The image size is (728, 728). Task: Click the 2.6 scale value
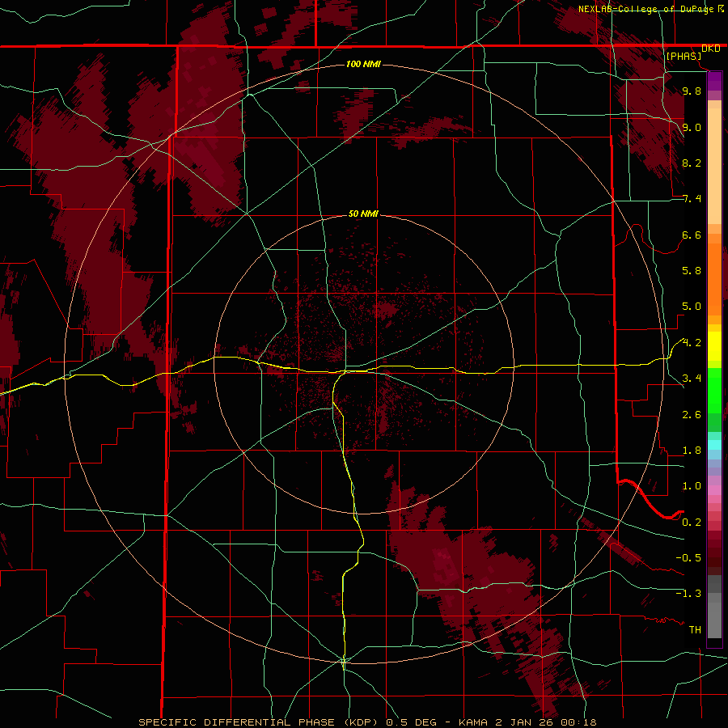point(692,414)
